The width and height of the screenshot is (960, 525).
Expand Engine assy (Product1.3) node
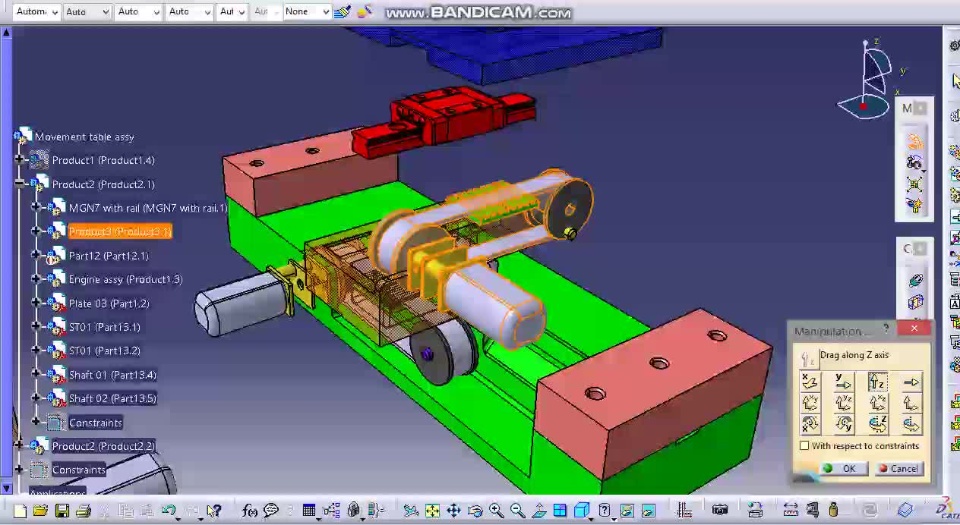coord(36,279)
